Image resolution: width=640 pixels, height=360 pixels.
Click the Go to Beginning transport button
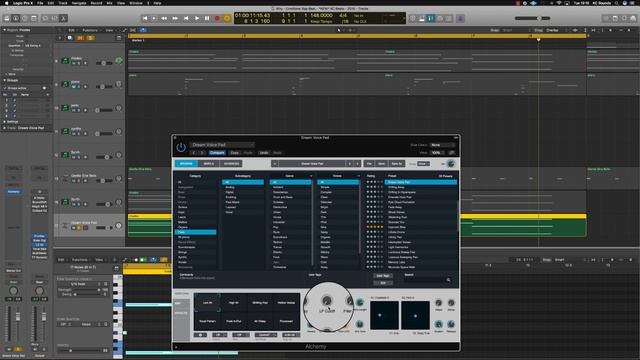click(x=145, y=18)
